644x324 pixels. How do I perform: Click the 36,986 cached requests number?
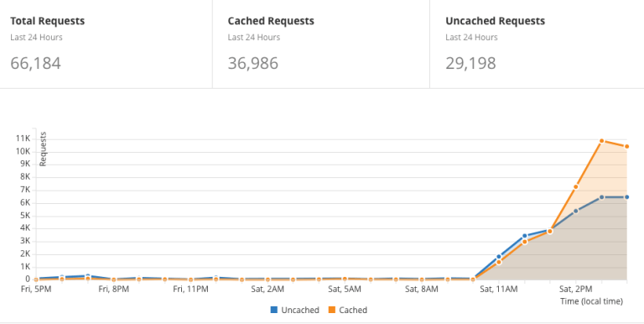pos(253,63)
